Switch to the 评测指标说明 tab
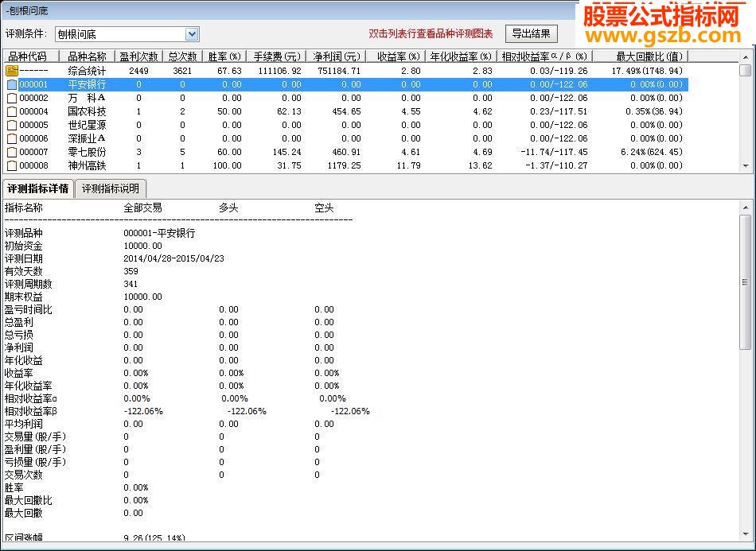This screenshot has height=551, width=756. coord(111,188)
